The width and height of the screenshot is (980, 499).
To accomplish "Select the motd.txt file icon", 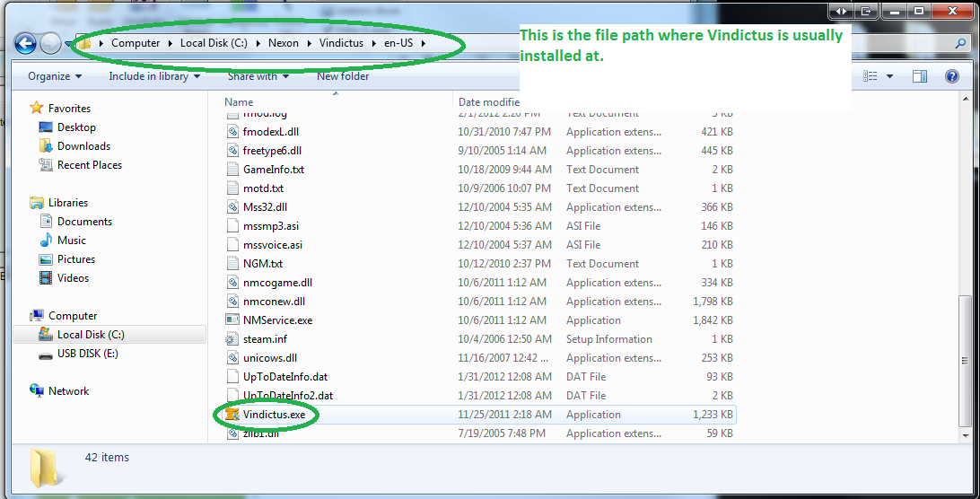I will click(x=232, y=188).
